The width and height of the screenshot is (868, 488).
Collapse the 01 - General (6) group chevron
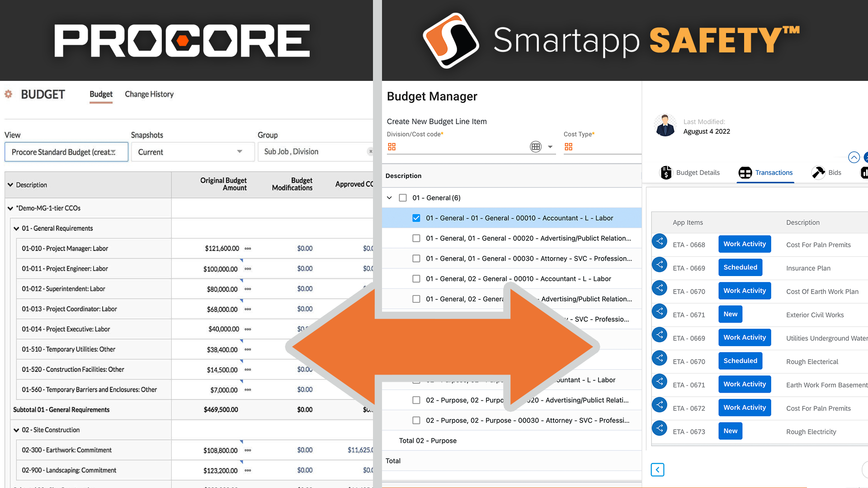pos(389,198)
